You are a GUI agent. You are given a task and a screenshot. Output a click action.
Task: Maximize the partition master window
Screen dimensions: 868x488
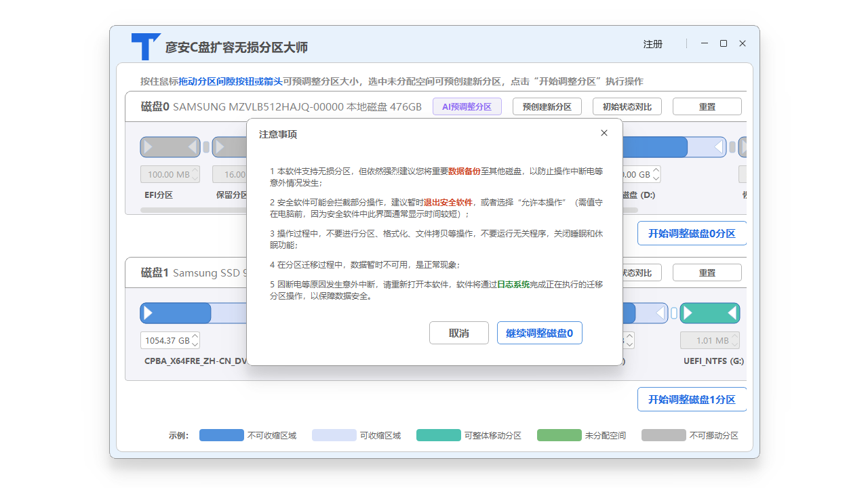tap(724, 43)
